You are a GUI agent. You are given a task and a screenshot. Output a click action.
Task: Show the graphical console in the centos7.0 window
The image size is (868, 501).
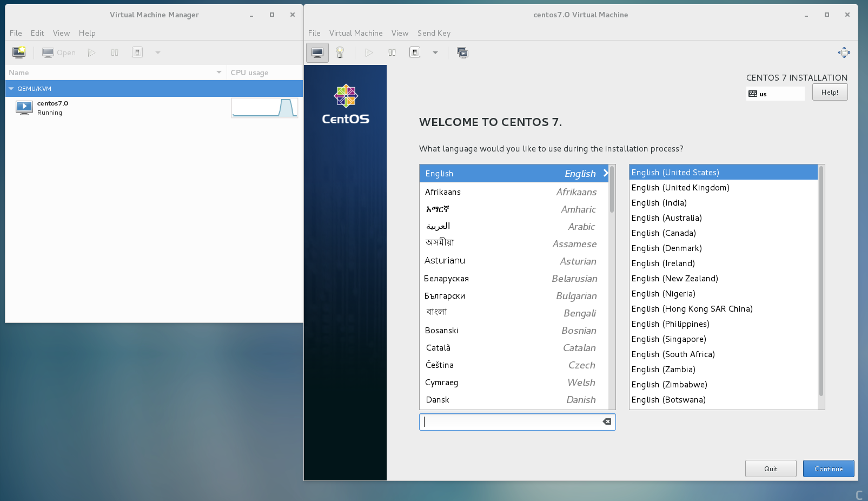tap(317, 52)
